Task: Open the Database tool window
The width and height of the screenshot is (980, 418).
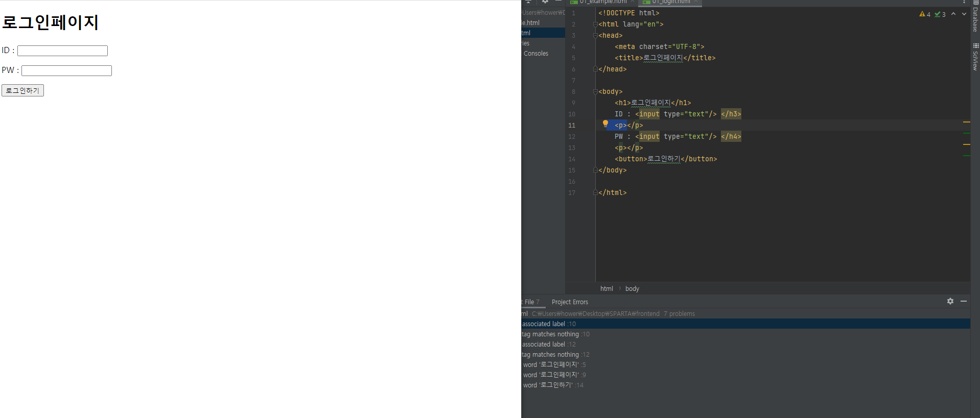Action: click(x=975, y=17)
